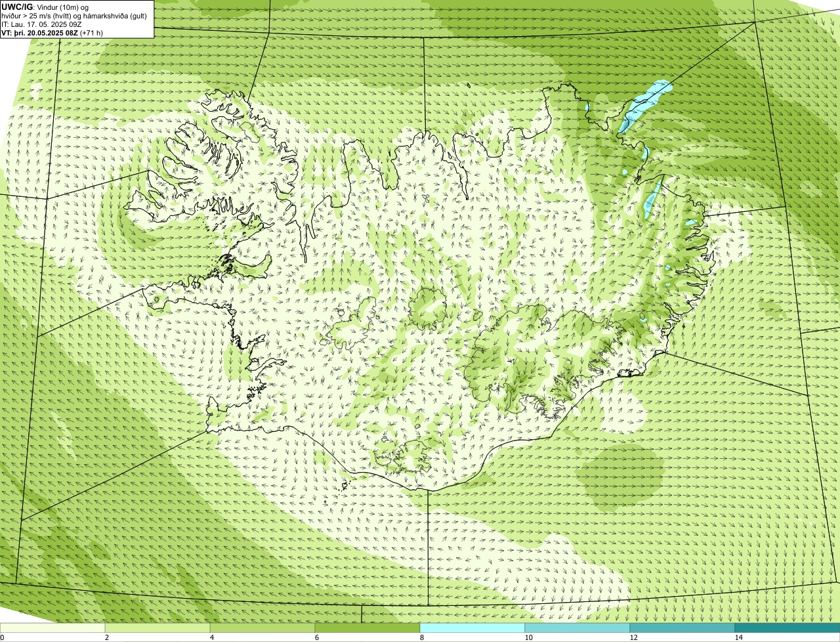840x642 pixels.
Task: Click the legend tick label 8
Action: click(x=422, y=637)
